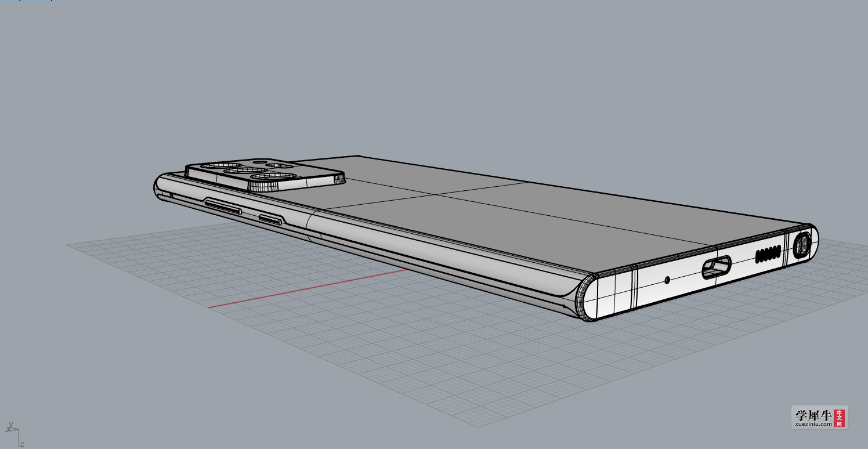Select the small microphone hole on bottom edge
Viewport: 868px width, 449px height.
[667, 280]
